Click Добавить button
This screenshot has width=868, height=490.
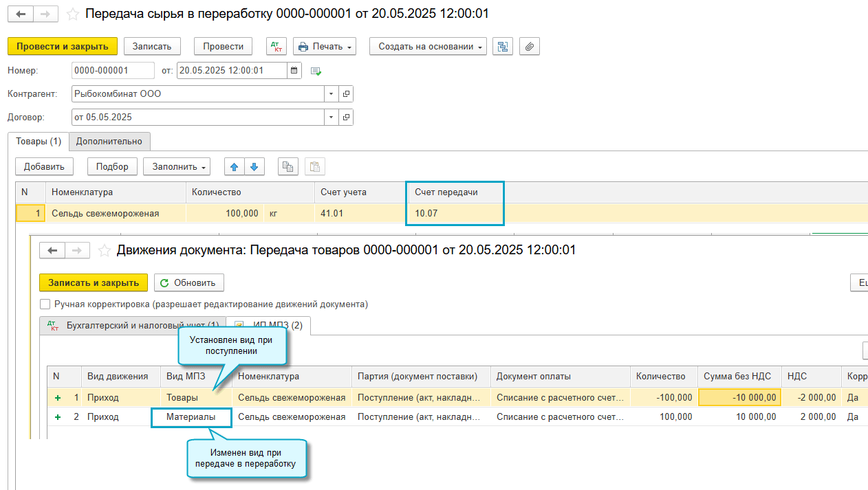coord(44,166)
